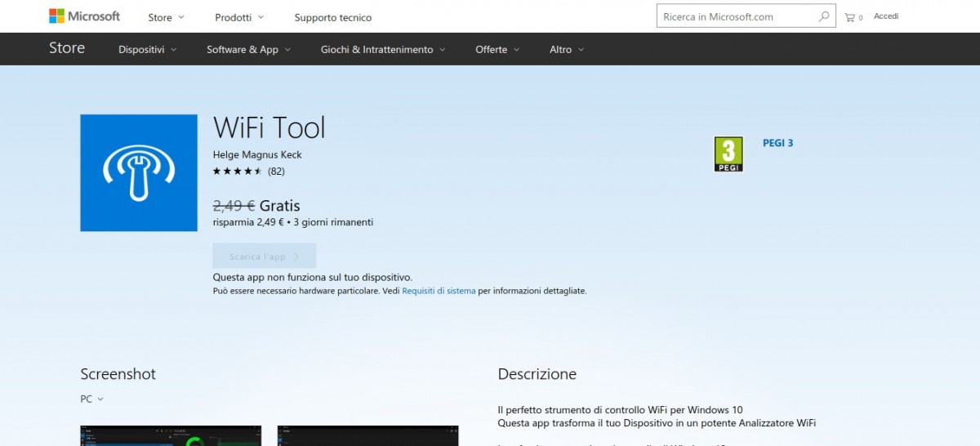Click the WiFi Tool app icon
Screen dimensions: 980x446
pos(139,172)
